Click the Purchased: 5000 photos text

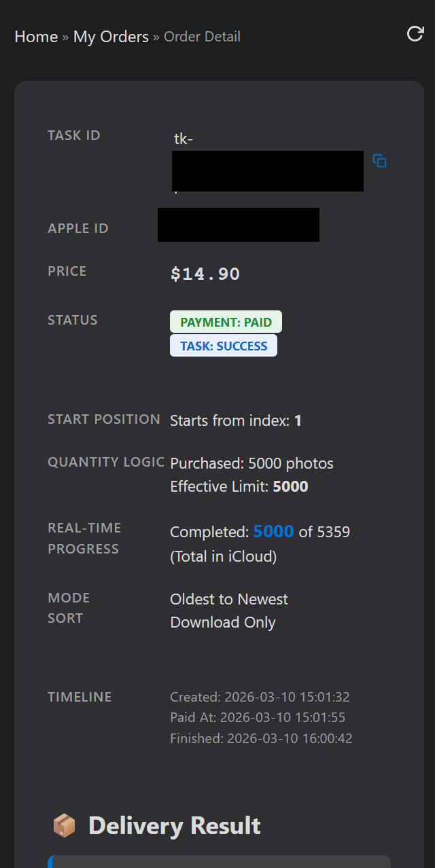coord(251,463)
